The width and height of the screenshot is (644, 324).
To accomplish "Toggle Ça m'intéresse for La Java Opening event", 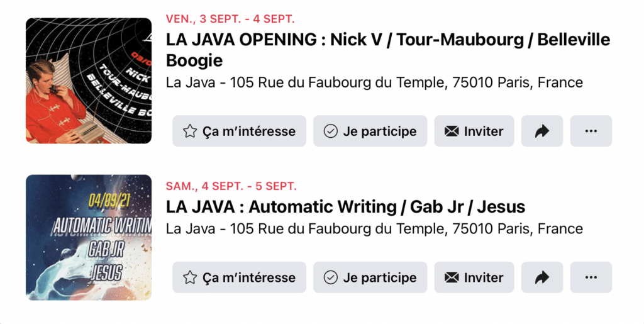I will pyautogui.click(x=239, y=131).
